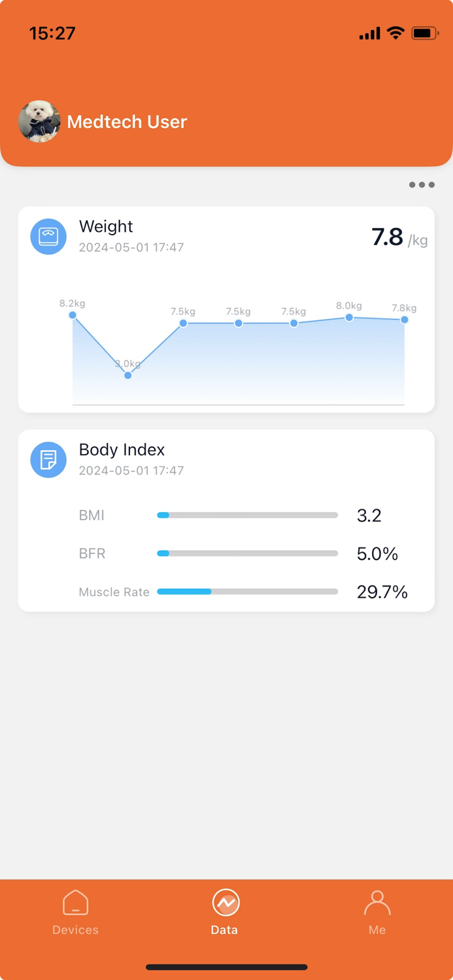
Task: Tap the Medtech User name
Action: coord(127,122)
